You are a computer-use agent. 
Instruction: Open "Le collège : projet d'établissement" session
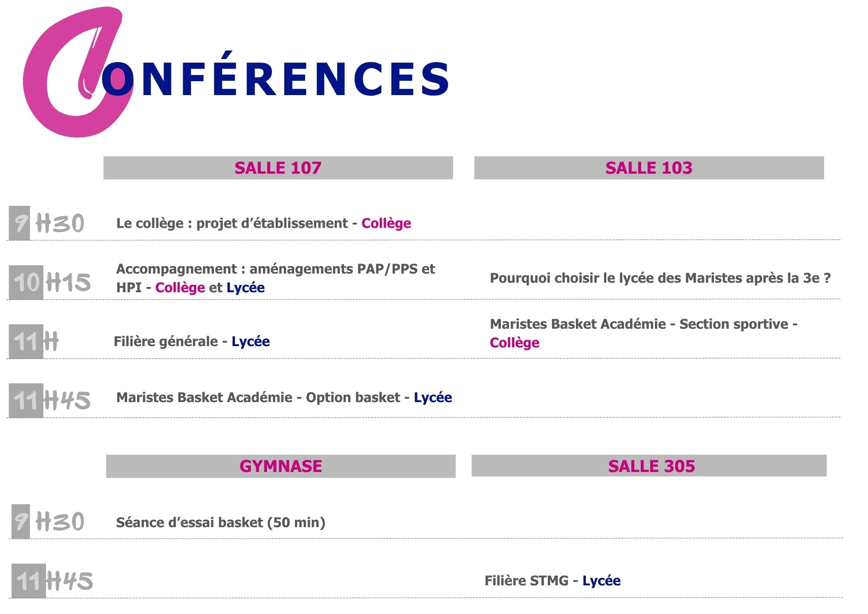coord(263,223)
